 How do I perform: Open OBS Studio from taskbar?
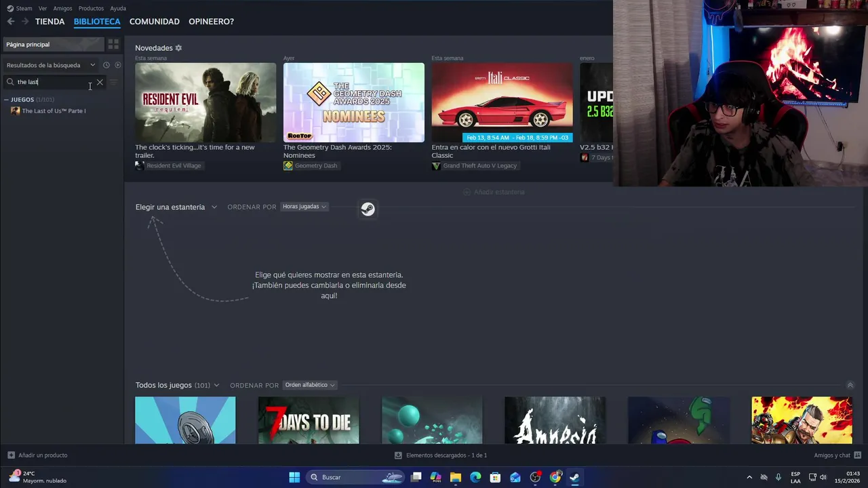tap(535, 477)
